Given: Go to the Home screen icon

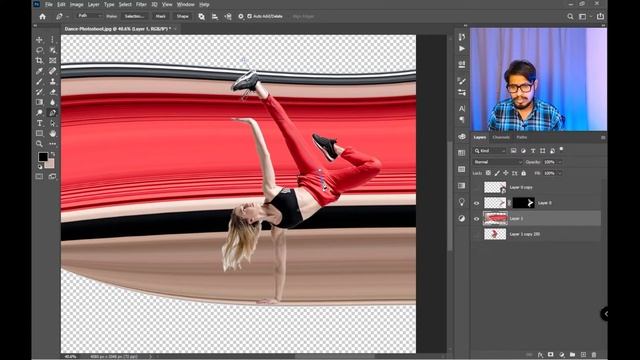Looking at the screenshot, I should [x=42, y=16].
